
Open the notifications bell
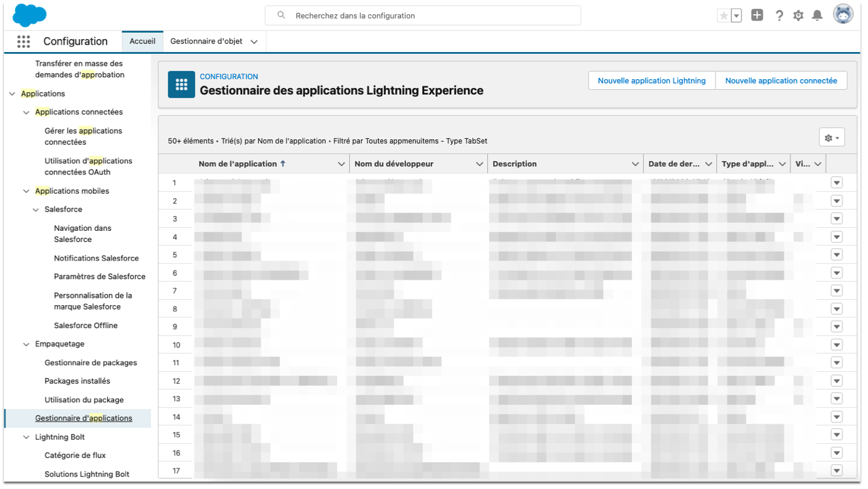[x=817, y=15]
